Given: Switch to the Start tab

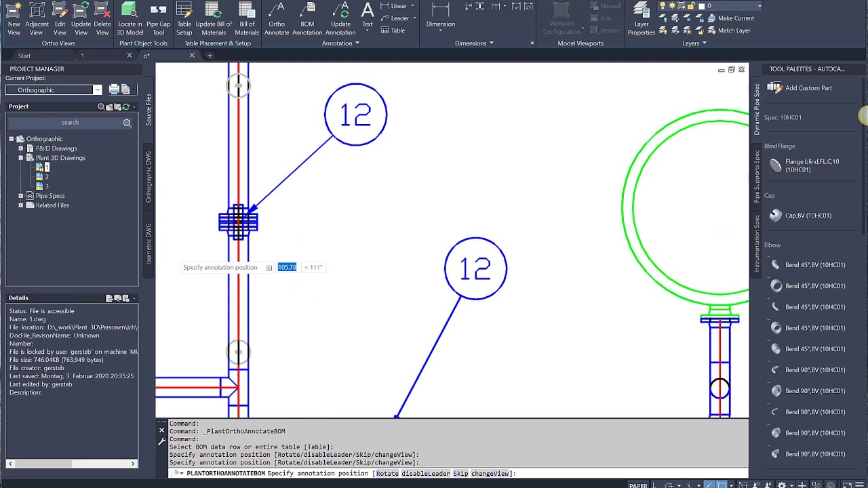Looking at the screenshot, I should click(24, 56).
